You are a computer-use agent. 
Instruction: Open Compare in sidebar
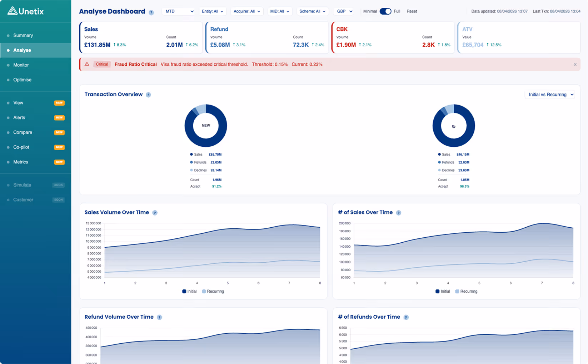[36, 132]
